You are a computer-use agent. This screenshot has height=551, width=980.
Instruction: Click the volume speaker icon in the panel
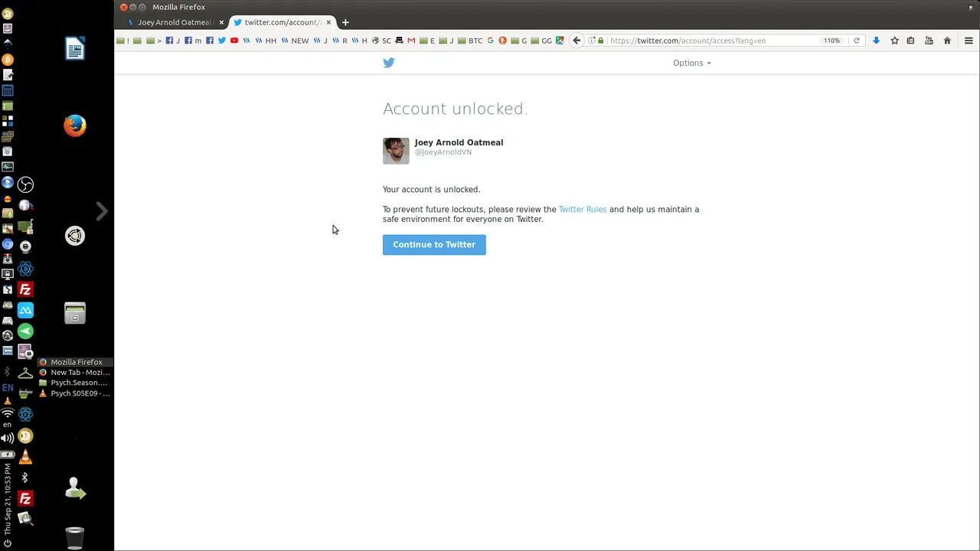tap(8, 438)
